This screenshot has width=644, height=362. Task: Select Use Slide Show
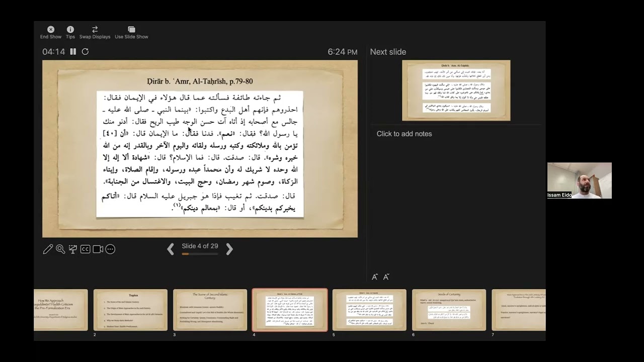pyautogui.click(x=131, y=33)
